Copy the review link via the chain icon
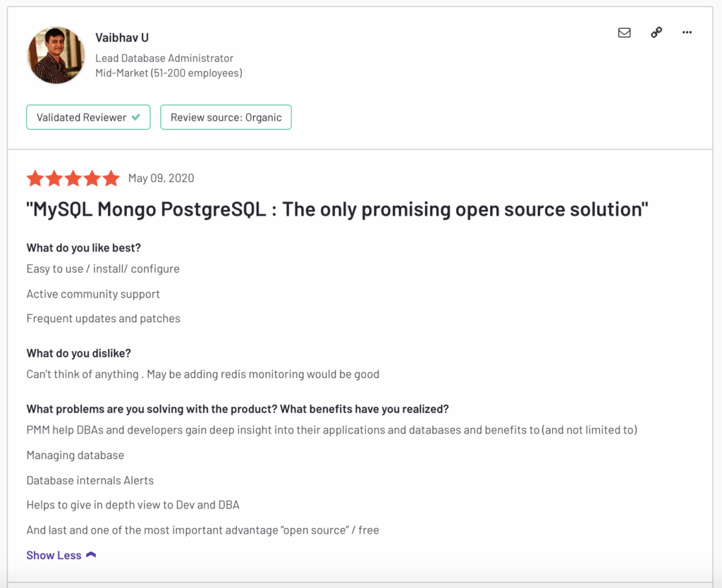The width and height of the screenshot is (722, 588). (x=656, y=32)
